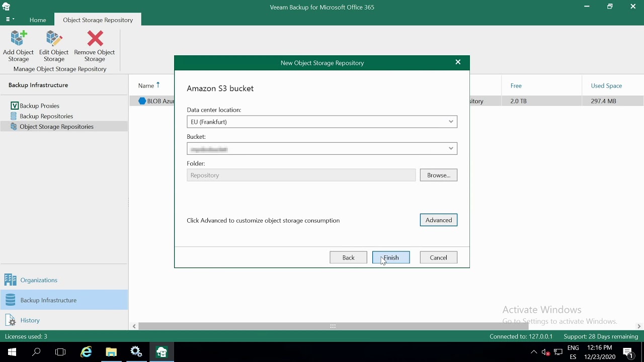Open Settings gear in taskbar
This screenshot has width=644, height=362.
click(136, 352)
